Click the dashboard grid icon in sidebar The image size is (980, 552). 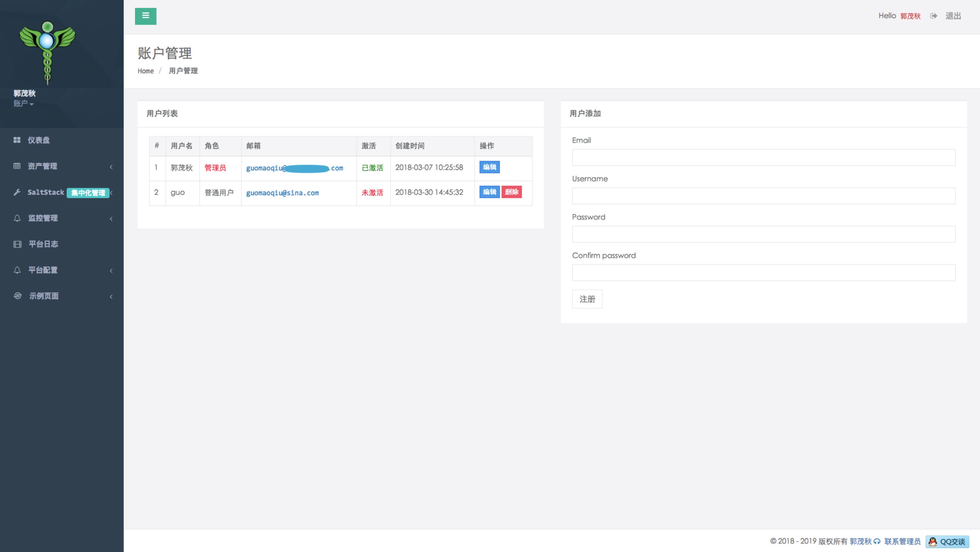(17, 140)
